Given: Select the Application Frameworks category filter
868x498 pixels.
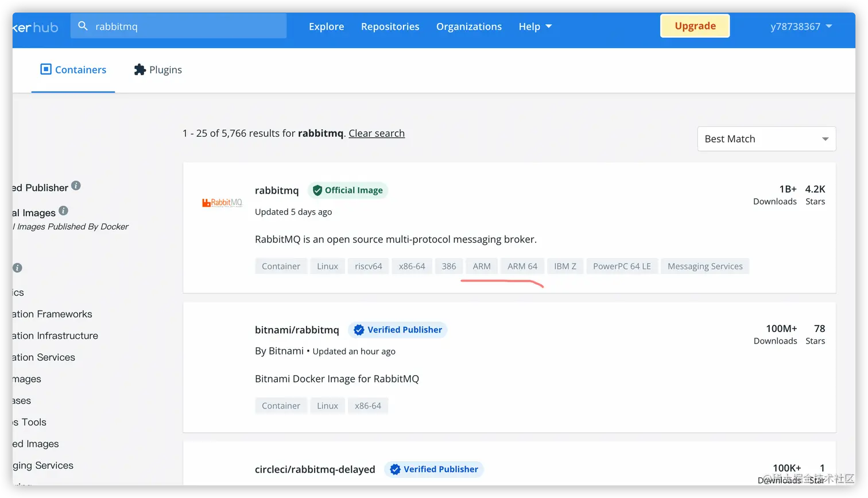Looking at the screenshot, I should (x=52, y=314).
